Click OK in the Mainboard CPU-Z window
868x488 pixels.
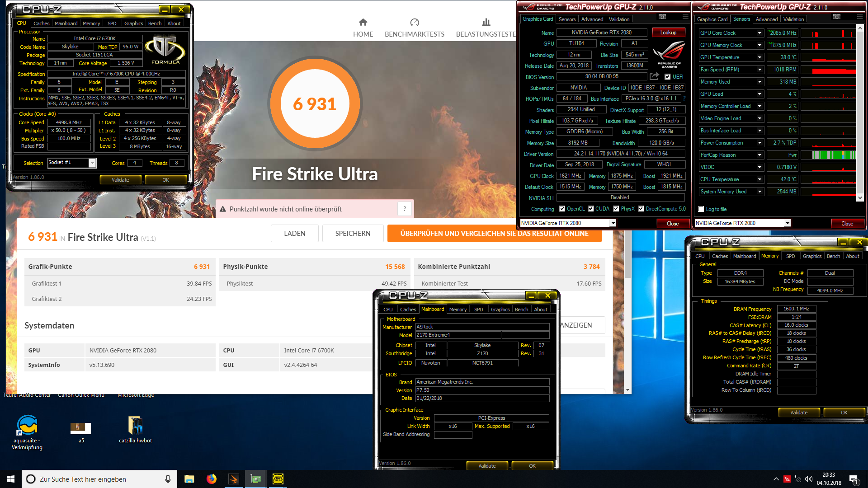[x=532, y=466]
